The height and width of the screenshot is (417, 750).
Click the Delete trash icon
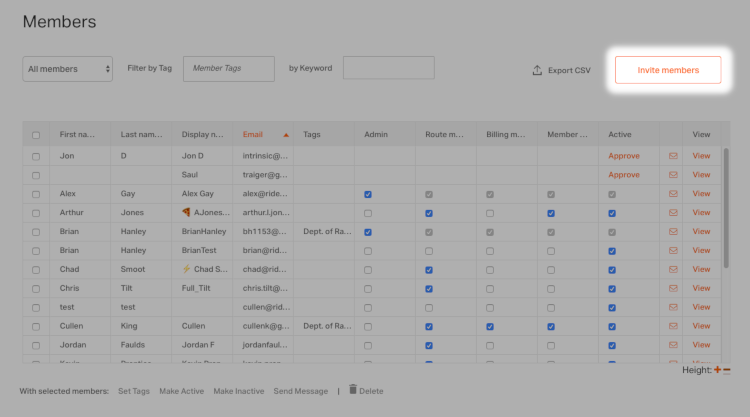(x=353, y=389)
